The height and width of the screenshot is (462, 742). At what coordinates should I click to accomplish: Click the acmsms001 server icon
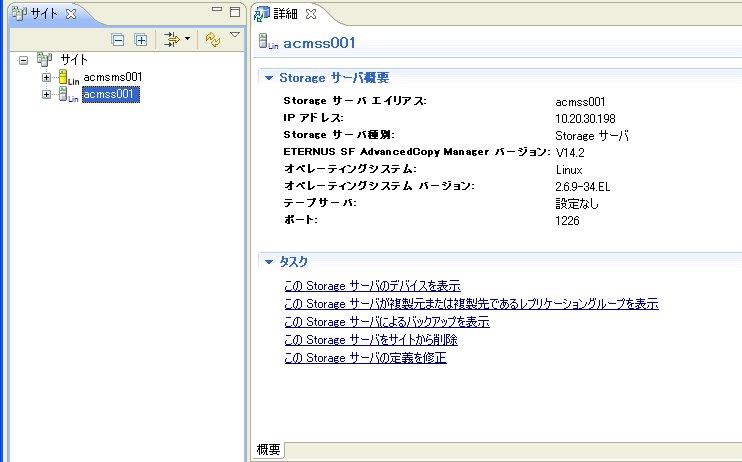pyautogui.click(x=68, y=77)
